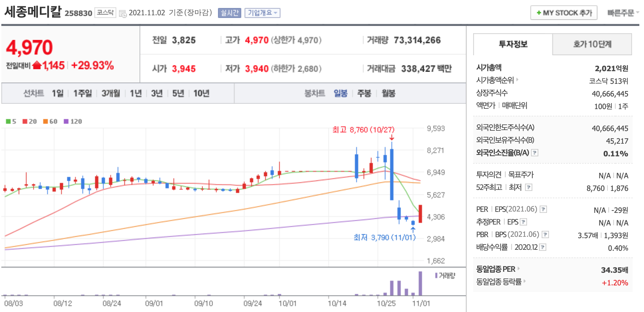Switch to the 투자정보 tab
This screenshot has height=312, width=644.
pos(513,44)
